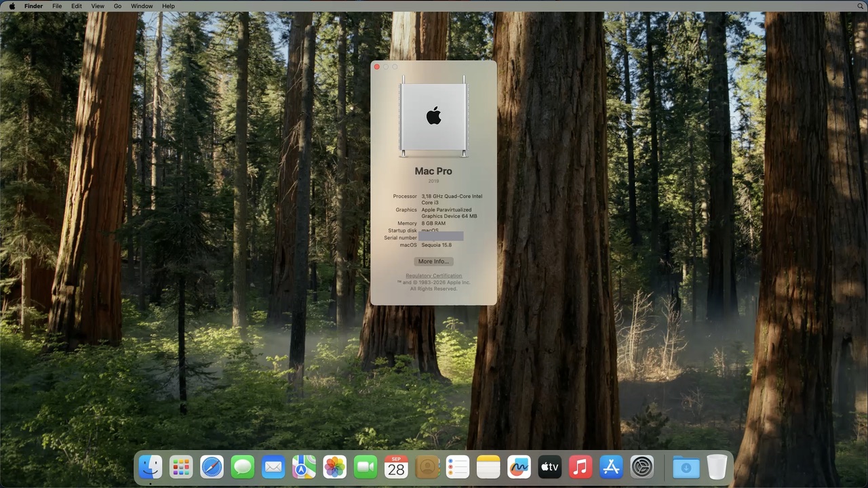Open the Regulatory Certification link
Viewport: 868px width, 488px height.
(x=433, y=276)
